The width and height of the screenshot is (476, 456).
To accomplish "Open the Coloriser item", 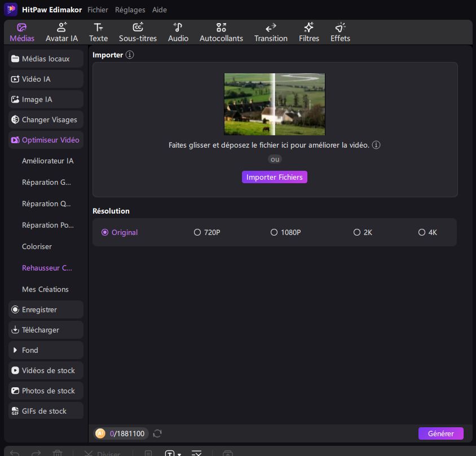I will pyautogui.click(x=37, y=246).
